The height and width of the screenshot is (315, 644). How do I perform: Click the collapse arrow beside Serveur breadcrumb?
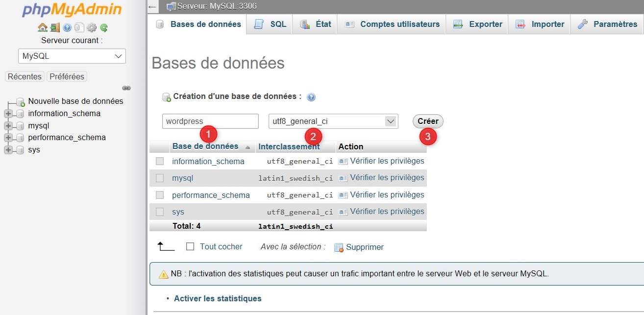[152, 6]
